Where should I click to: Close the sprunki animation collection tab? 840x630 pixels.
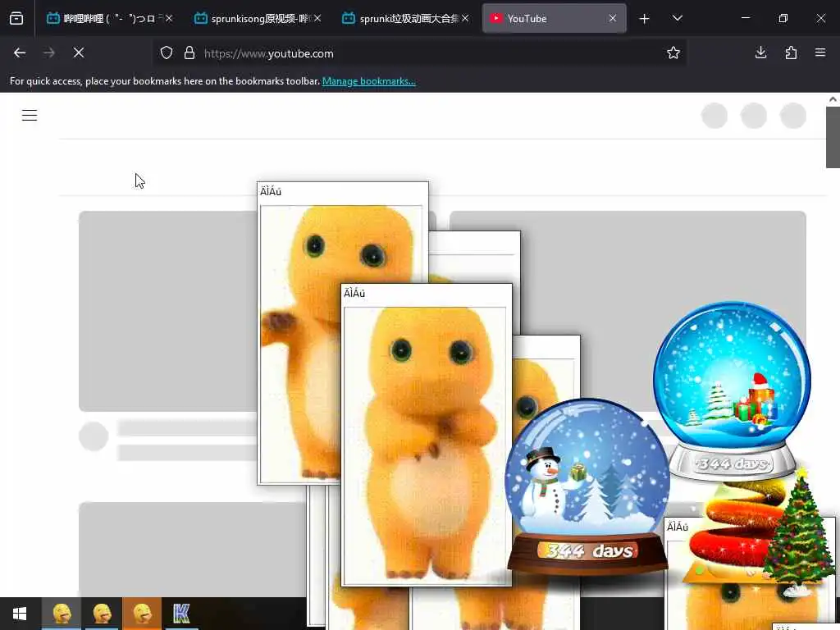[465, 18]
